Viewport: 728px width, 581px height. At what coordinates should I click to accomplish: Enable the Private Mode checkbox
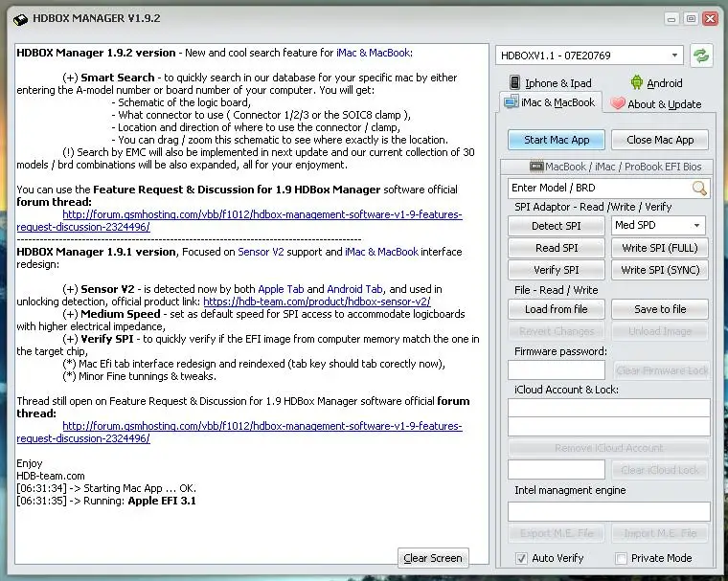tap(621, 558)
